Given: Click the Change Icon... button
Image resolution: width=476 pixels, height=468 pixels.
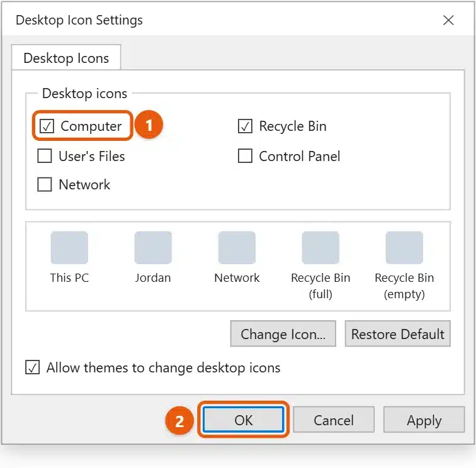Looking at the screenshot, I should point(283,333).
